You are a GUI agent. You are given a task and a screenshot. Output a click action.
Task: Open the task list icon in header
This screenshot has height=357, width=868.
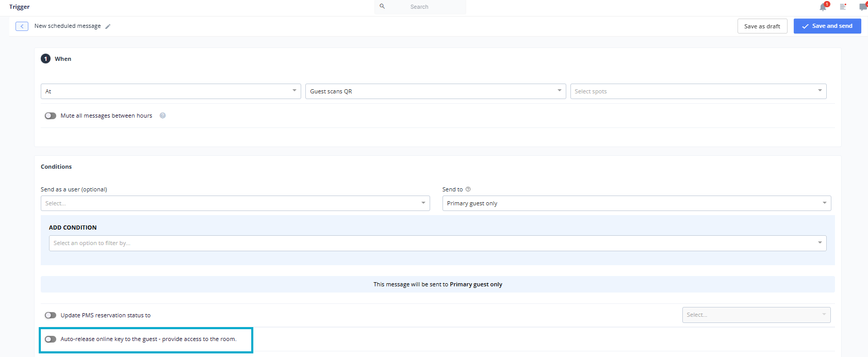click(x=843, y=7)
